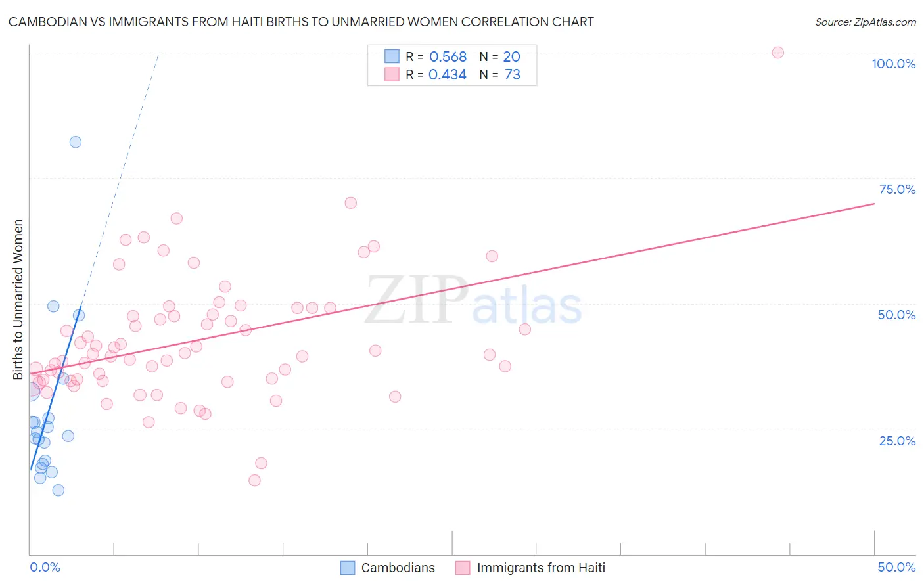The image size is (924, 586).
Task: Click the Immigrants from Haiti pink swatch
Action: point(463,568)
